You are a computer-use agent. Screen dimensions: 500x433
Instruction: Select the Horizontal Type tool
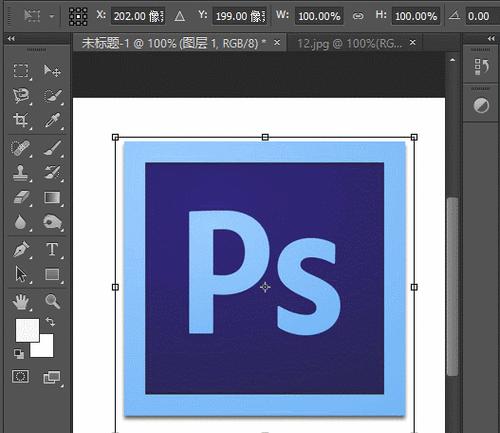[x=52, y=249]
